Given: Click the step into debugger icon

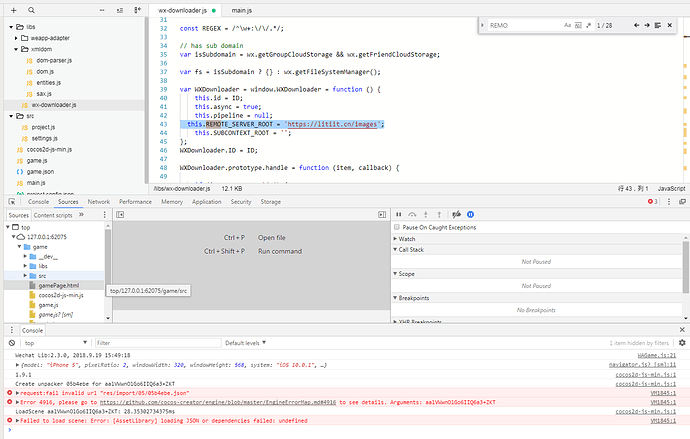Looking at the screenshot, I should [x=426, y=215].
